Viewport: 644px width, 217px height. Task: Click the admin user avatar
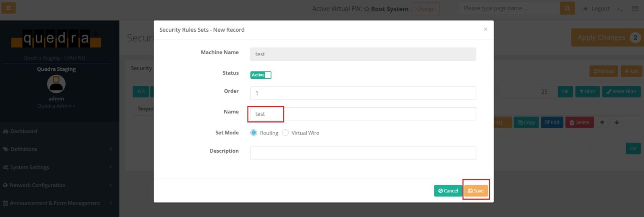pyautogui.click(x=56, y=84)
